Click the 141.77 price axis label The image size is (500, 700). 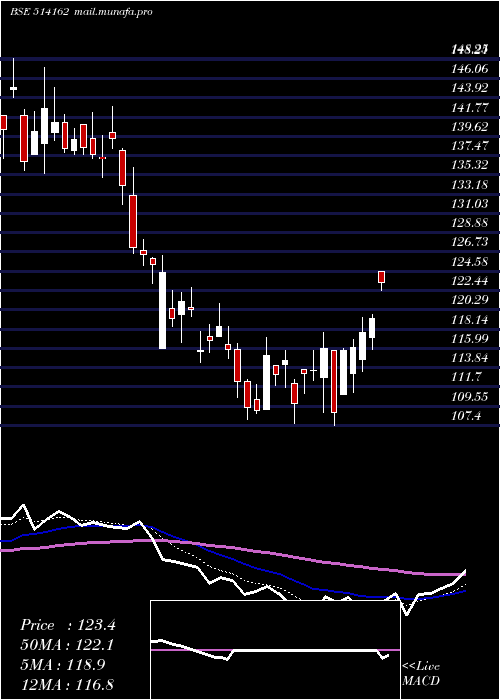(469, 107)
